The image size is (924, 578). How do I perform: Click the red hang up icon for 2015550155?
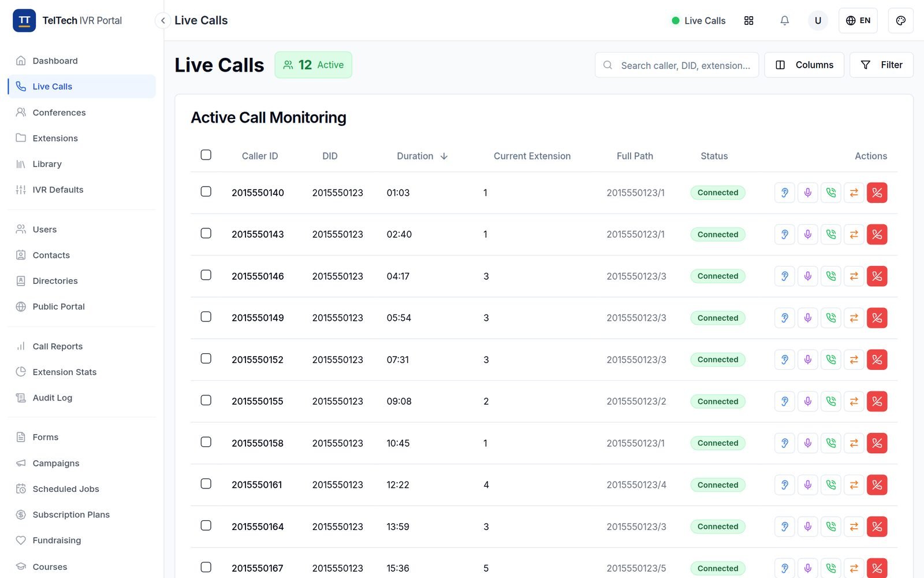click(x=877, y=401)
